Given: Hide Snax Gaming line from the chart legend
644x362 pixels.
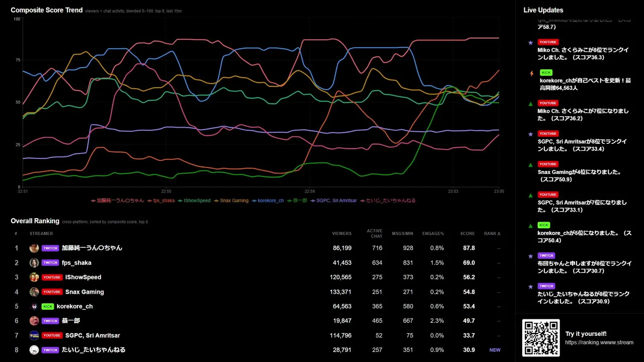Looking at the screenshot, I should (231, 201).
